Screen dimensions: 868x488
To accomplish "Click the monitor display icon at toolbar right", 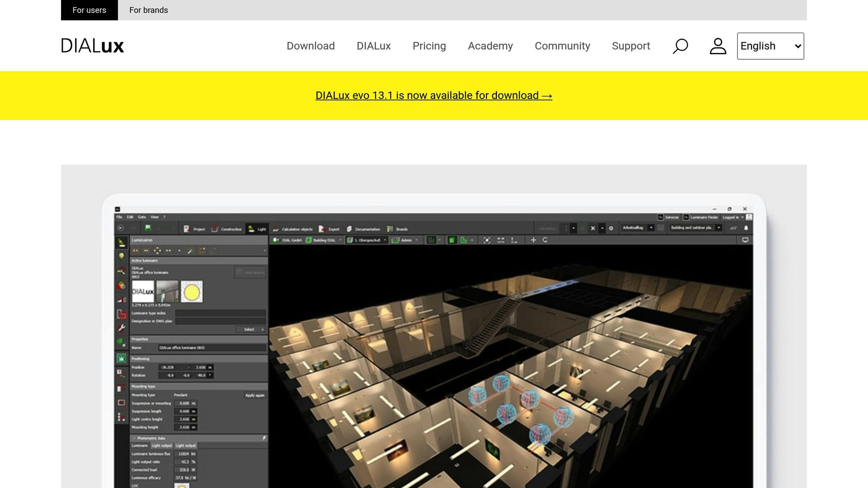I will pyautogui.click(x=745, y=240).
